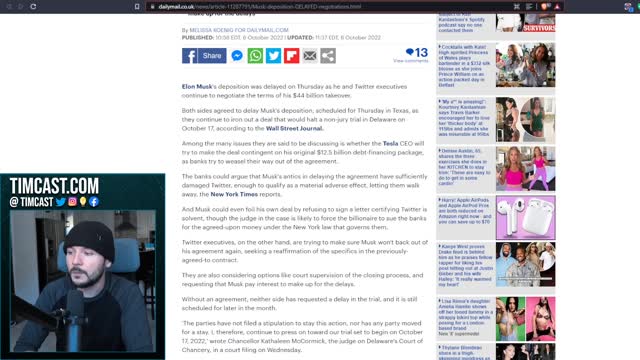Select paragraph starting 'Twitter executives, on the other hand'
This screenshot has width=640, height=360.
pos(305,251)
